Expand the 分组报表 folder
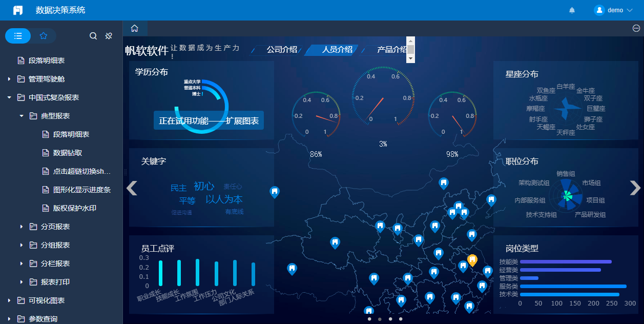This screenshot has width=644, height=324. (x=22, y=245)
